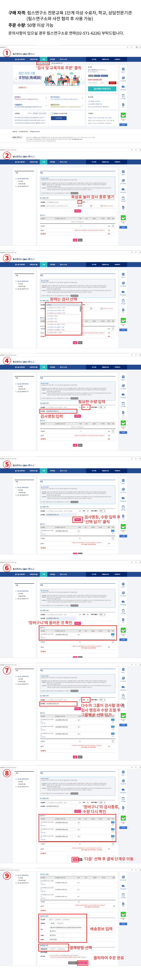Screen dimensions: 141x980
Task: Open the green chat icon in step 9 sidebar
Action: pos(123,915)
